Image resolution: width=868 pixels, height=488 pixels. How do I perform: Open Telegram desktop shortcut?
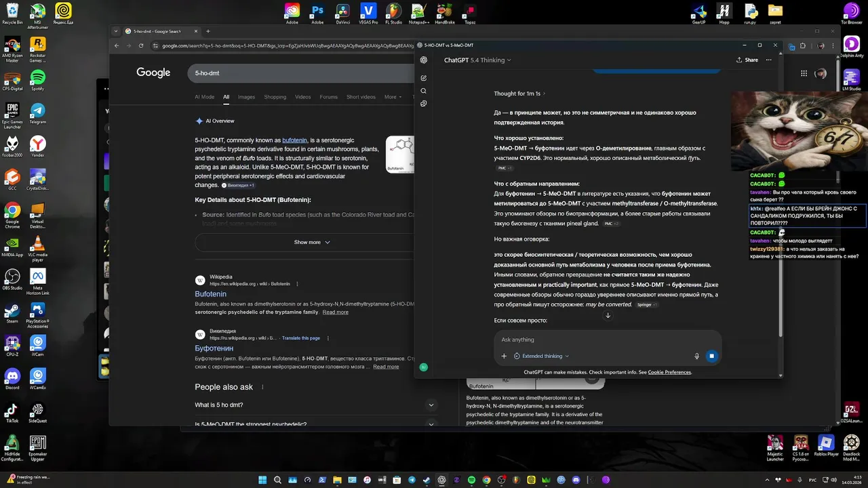[37, 113]
